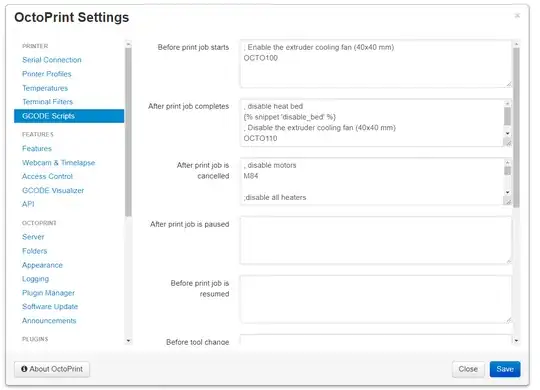Click resize grip of After print job is cancelled box
The image size is (540, 390).
pos(508,202)
